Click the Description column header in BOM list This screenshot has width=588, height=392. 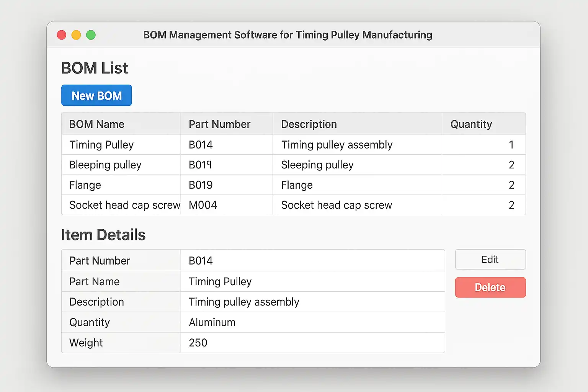point(309,124)
